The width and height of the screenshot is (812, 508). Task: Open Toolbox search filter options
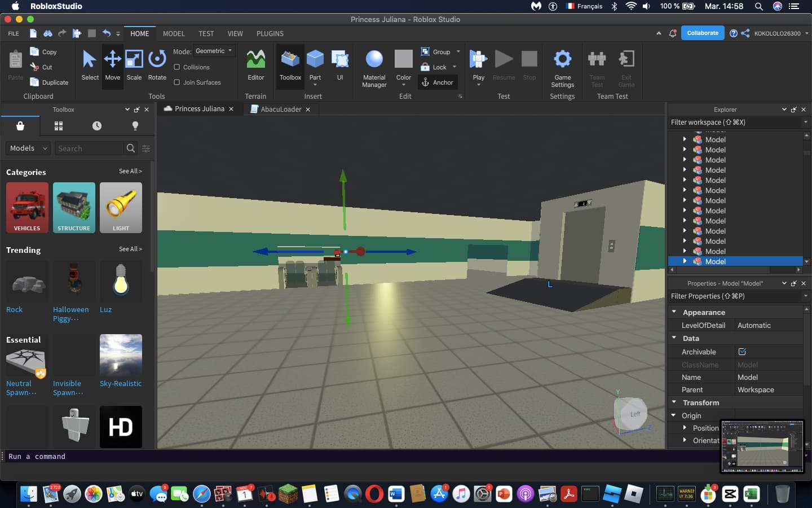click(x=146, y=148)
